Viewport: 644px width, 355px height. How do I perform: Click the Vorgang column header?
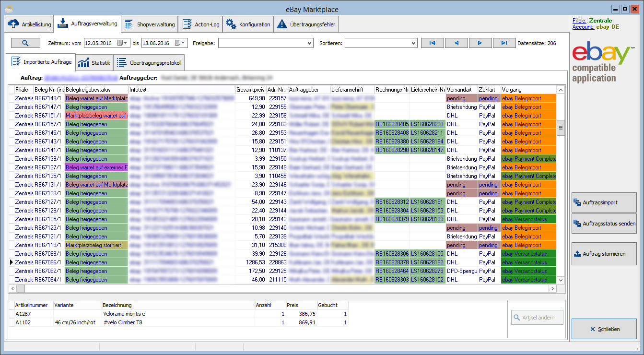click(528, 90)
